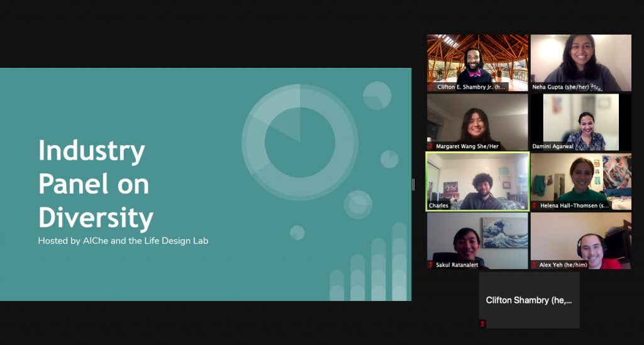The image size is (644, 345).
Task: Select Margaret Wang's video tile
Action: pyautogui.click(x=477, y=119)
